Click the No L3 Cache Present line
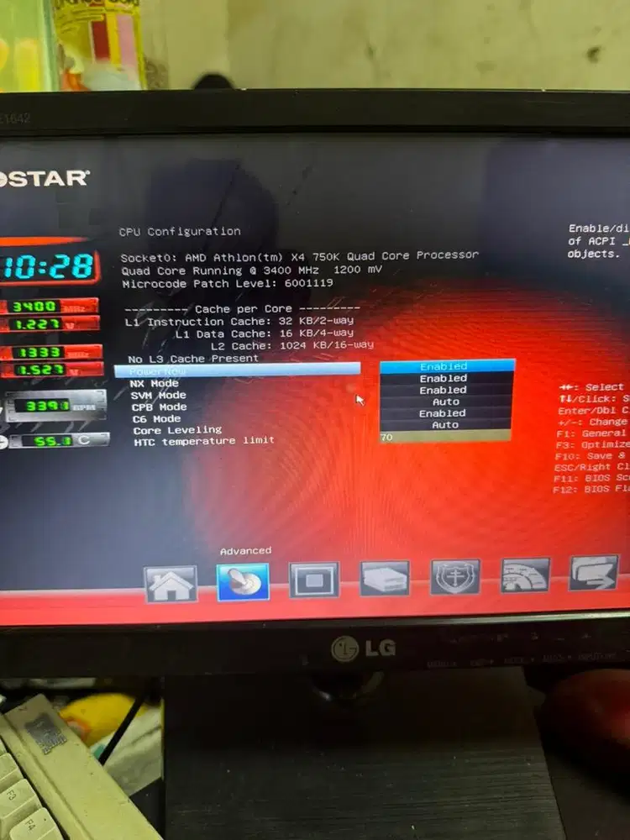The height and width of the screenshot is (840, 630). 193,359
